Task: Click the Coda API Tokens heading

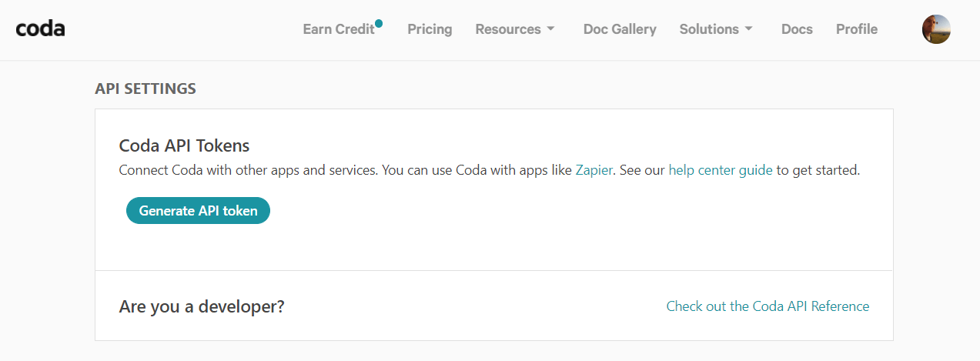Action: [184, 145]
